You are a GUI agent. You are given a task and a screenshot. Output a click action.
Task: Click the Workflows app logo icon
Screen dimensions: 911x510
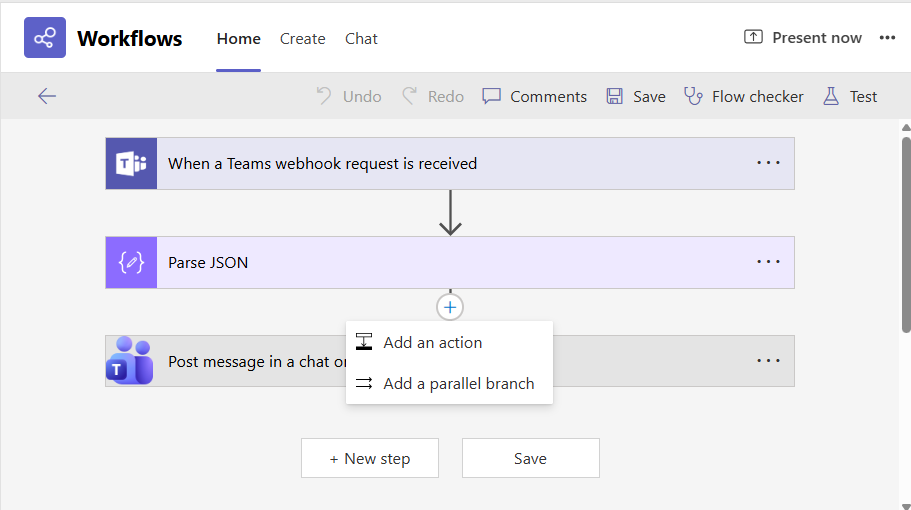click(45, 38)
